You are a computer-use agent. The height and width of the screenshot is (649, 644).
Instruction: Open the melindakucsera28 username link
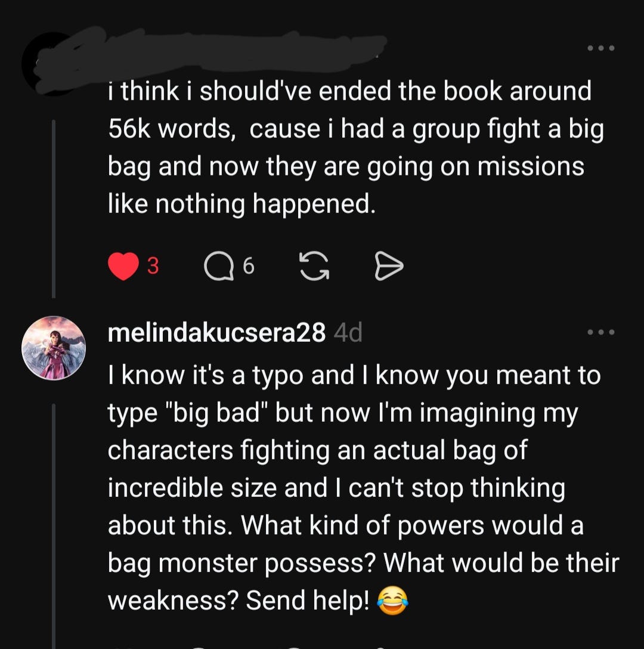click(216, 332)
